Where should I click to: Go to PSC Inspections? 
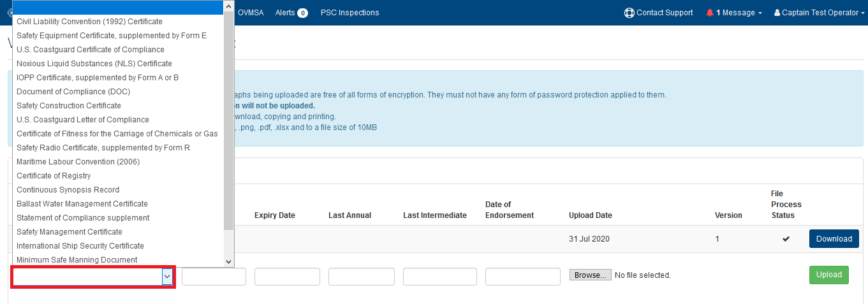click(349, 13)
